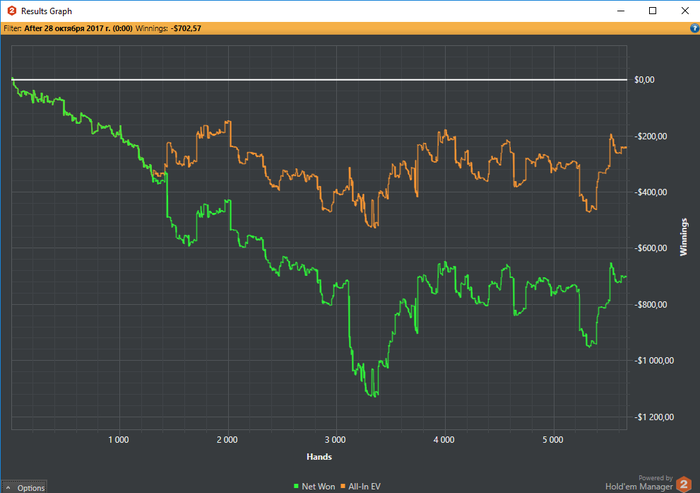The width and height of the screenshot is (700, 493).
Task: Click the -$400,00 axis label
Action: [651, 192]
